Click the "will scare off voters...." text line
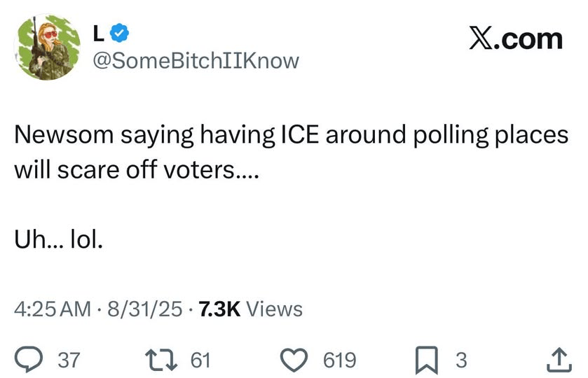The height and width of the screenshot is (378, 588). click(x=136, y=170)
